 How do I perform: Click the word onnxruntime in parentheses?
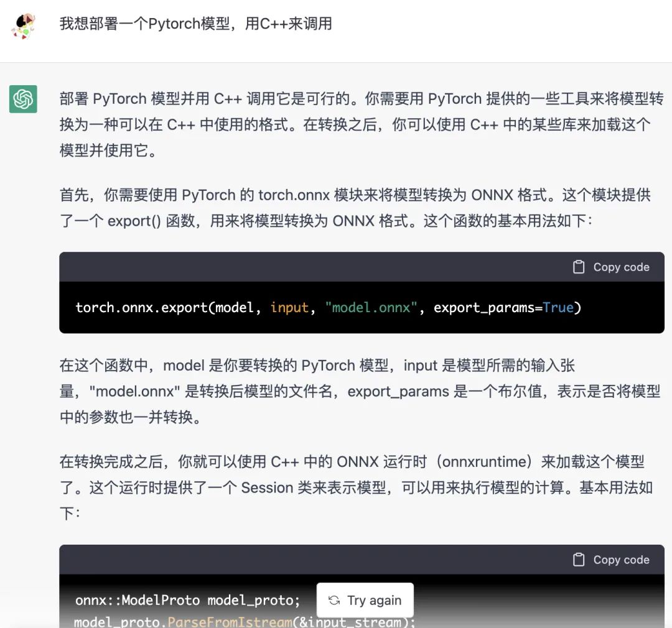(x=484, y=462)
